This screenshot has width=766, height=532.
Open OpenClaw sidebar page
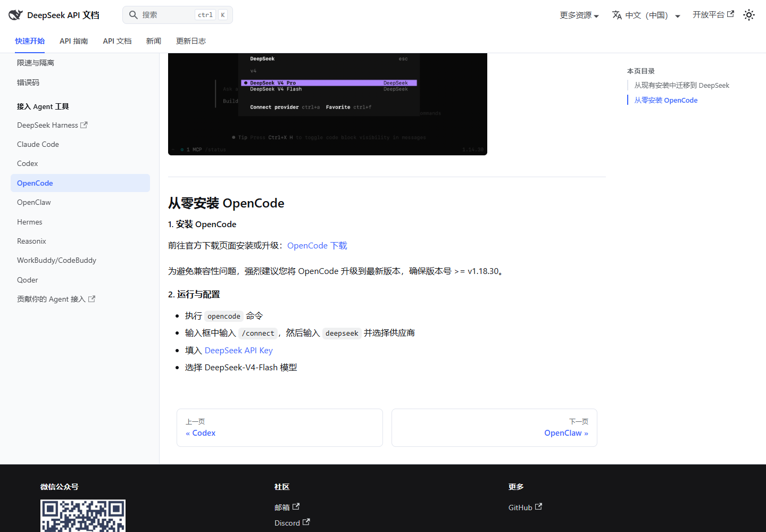[x=80, y=202]
